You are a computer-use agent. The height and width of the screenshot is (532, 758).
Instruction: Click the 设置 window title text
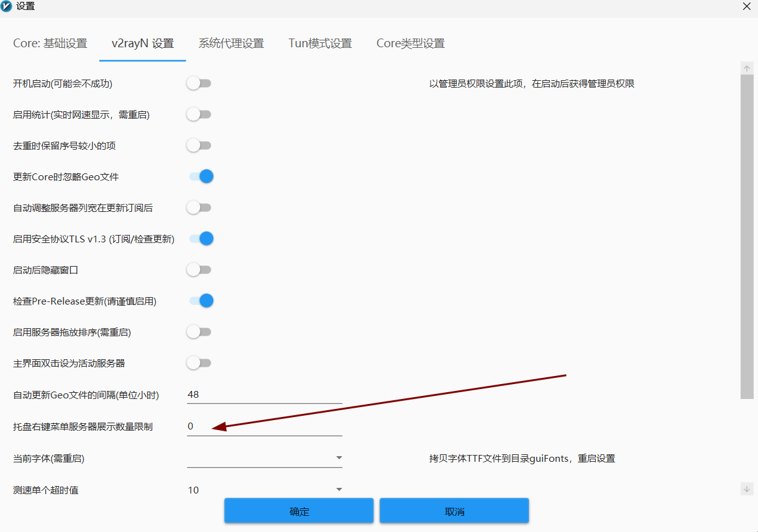[x=25, y=7]
